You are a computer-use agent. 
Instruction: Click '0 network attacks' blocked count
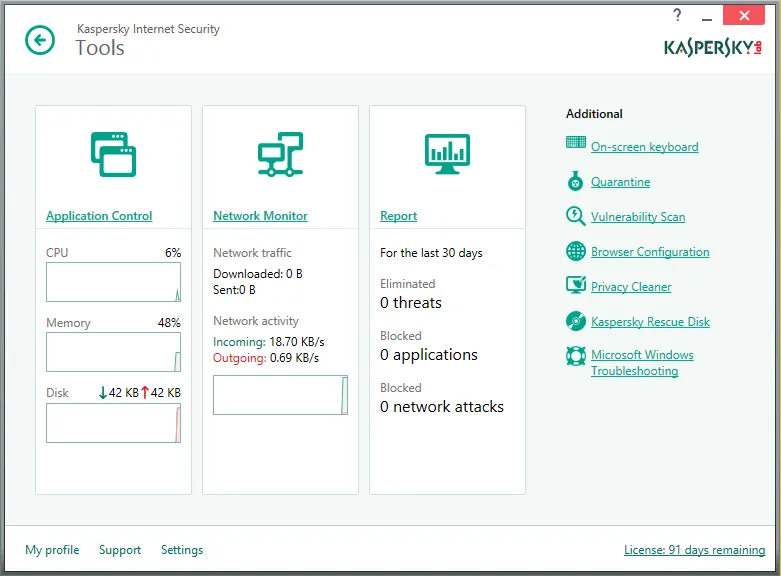(442, 407)
